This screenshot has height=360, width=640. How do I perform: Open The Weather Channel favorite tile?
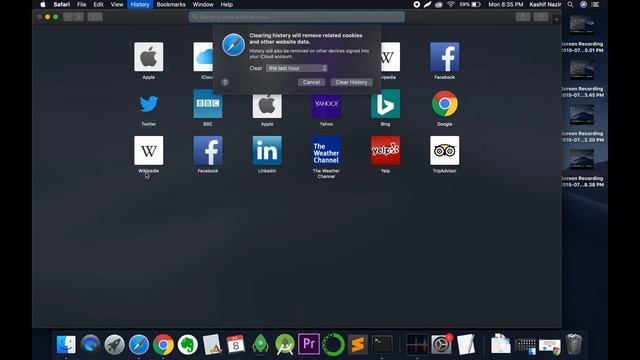click(326, 151)
